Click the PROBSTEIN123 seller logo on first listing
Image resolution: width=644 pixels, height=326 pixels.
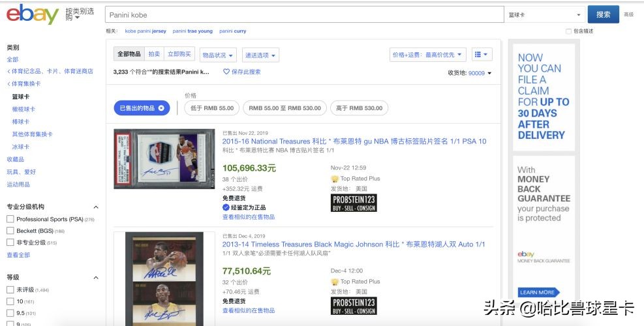point(354,203)
